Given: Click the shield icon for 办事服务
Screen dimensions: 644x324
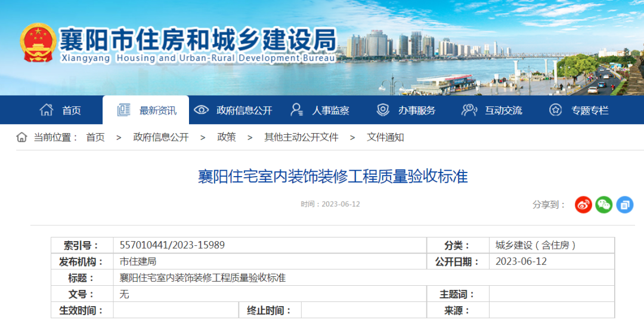Looking at the screenshot, I should coord(383,110).
